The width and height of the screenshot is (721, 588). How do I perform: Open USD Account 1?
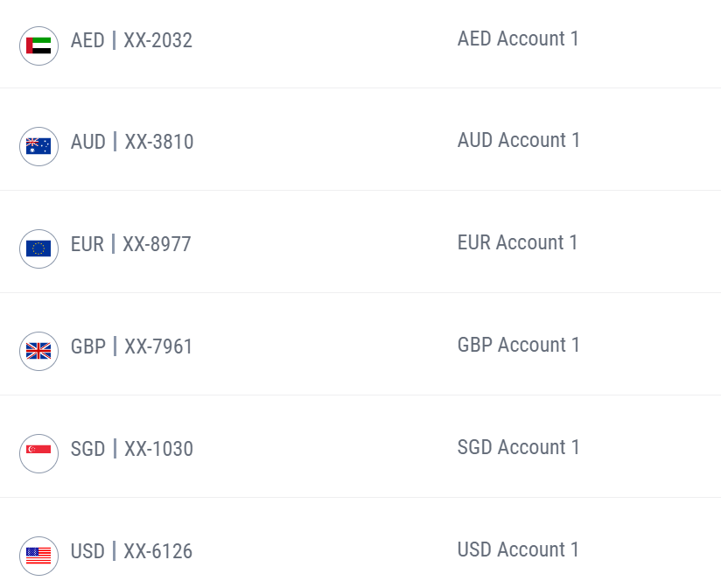[518, 549]
